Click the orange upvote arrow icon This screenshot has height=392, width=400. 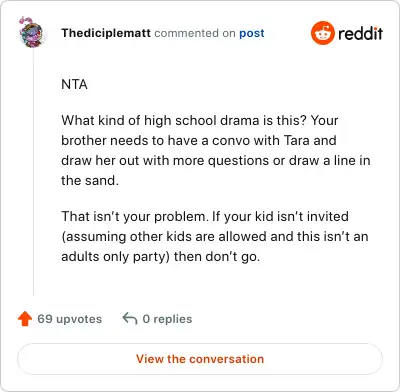tap(25, 319)
